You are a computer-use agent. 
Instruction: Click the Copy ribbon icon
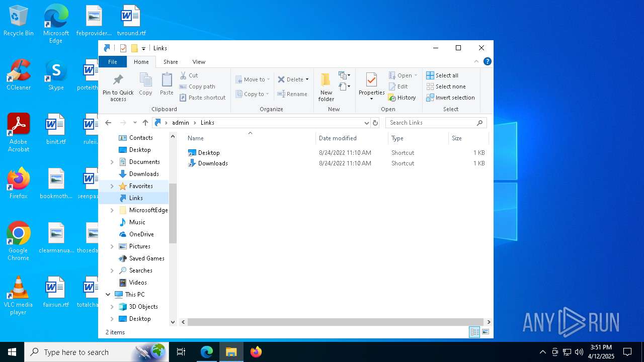(145, 84)
